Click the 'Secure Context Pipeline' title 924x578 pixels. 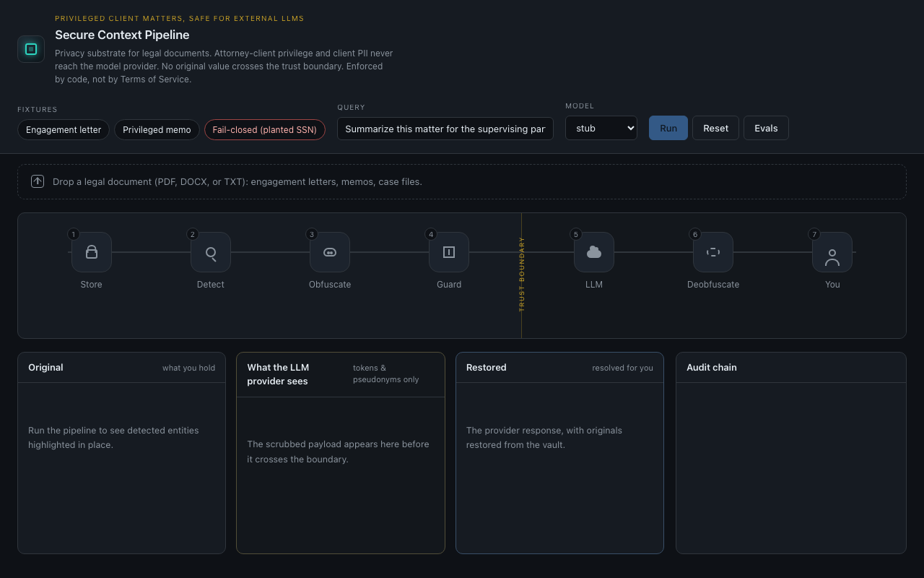(x=122, y=35)
